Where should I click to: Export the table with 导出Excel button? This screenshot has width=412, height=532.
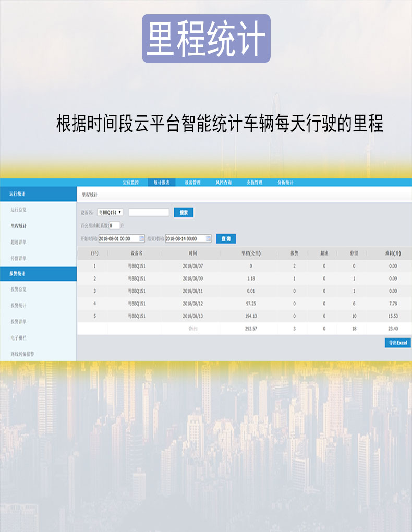(x=398, y=343)
